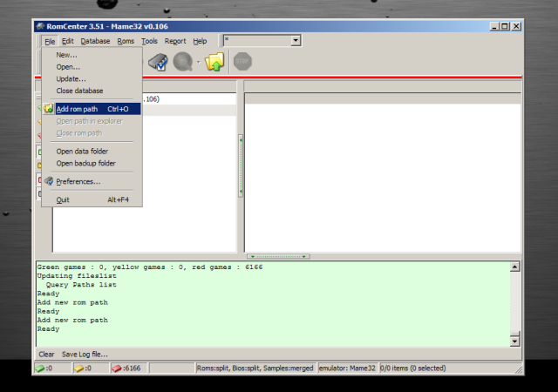Open the Database menu
558x392 pixels.
tap(95, 41)
